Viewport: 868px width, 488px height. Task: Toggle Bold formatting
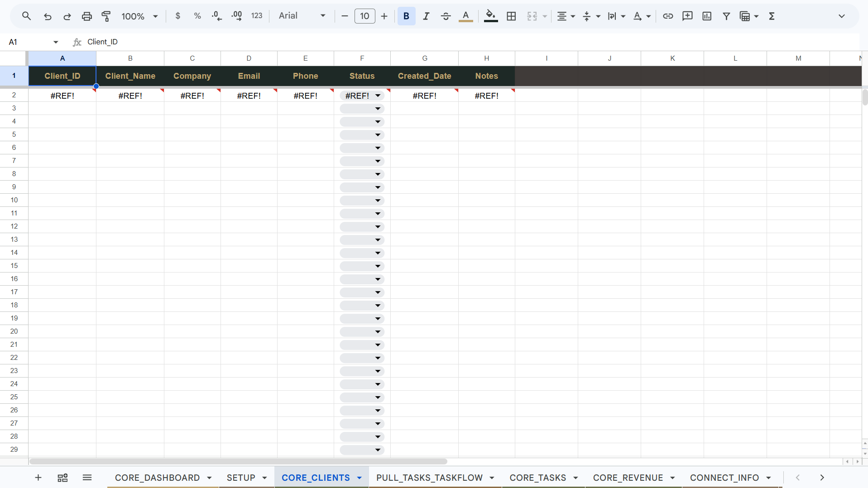point(406,16)
